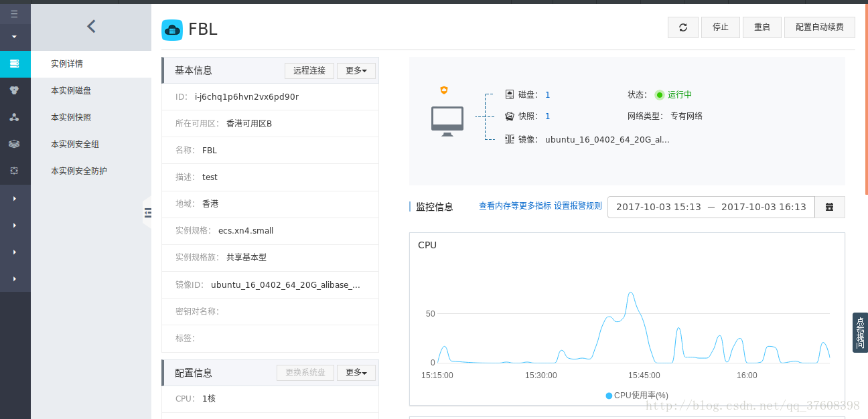Click the 远程连接 button
Screen dimensions: 868x419
tap(309, 70)
